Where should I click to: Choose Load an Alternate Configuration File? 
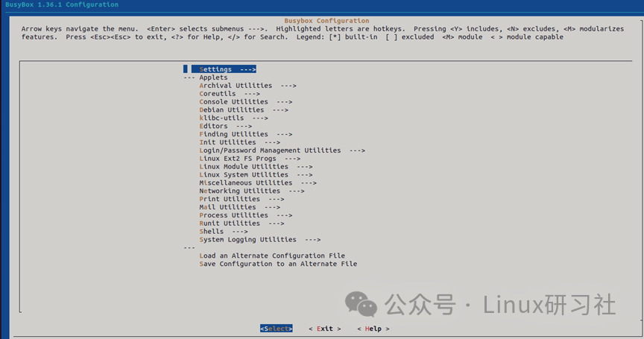click(272, 256)
